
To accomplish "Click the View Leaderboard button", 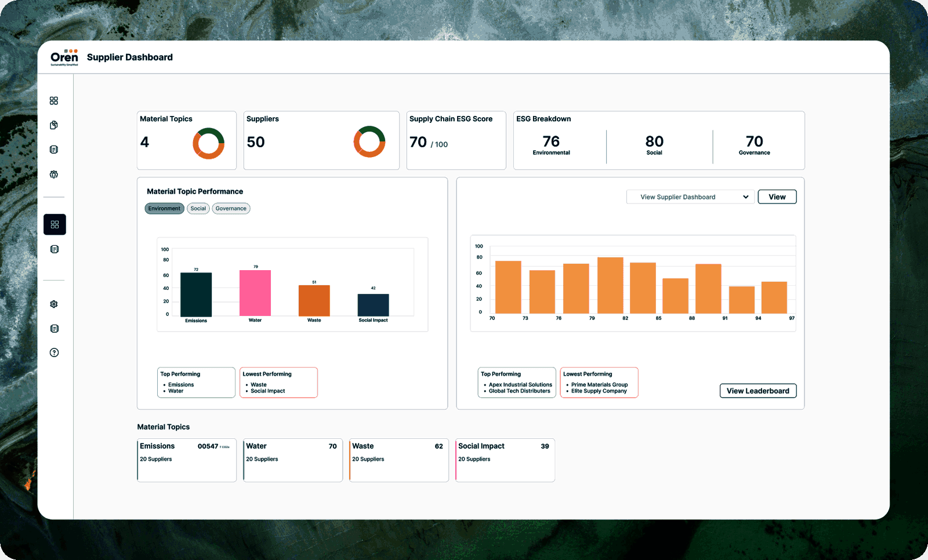I will coord(758,391).
